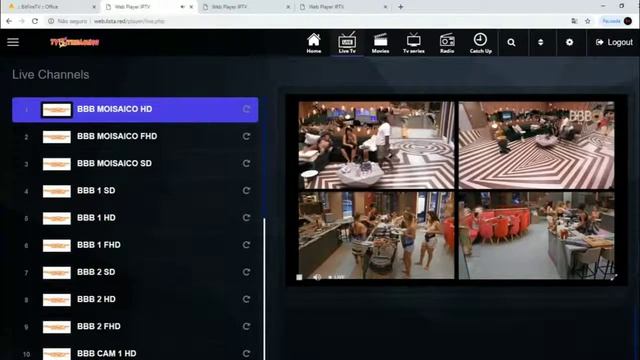The width and height of the screenshot is (640, 360).
Task: Switch to the third Web Player IPTV tab
Action: click(x=247, y=7)
